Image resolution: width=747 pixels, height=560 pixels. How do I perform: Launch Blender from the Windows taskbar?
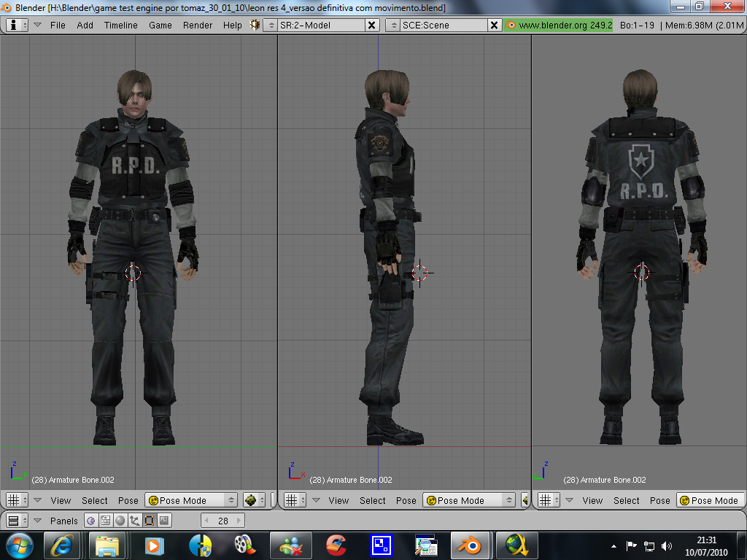point(471,545)
